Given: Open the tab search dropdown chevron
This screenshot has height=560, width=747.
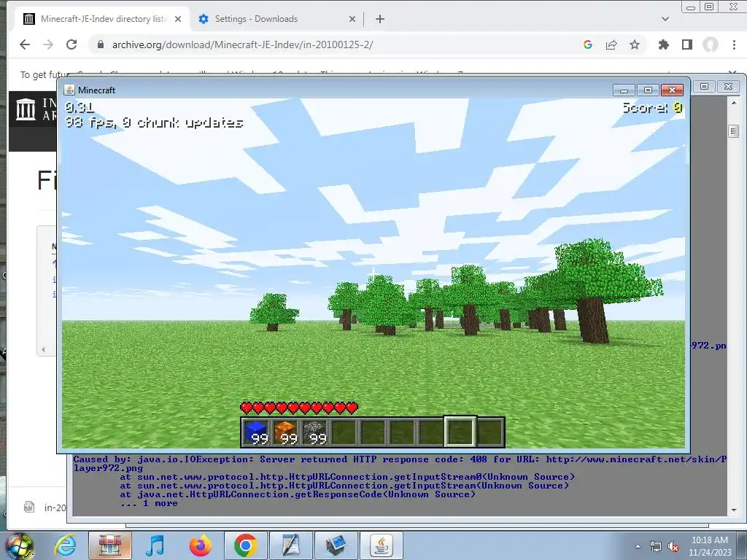Looking at the screenshot, I should (665, 19).
